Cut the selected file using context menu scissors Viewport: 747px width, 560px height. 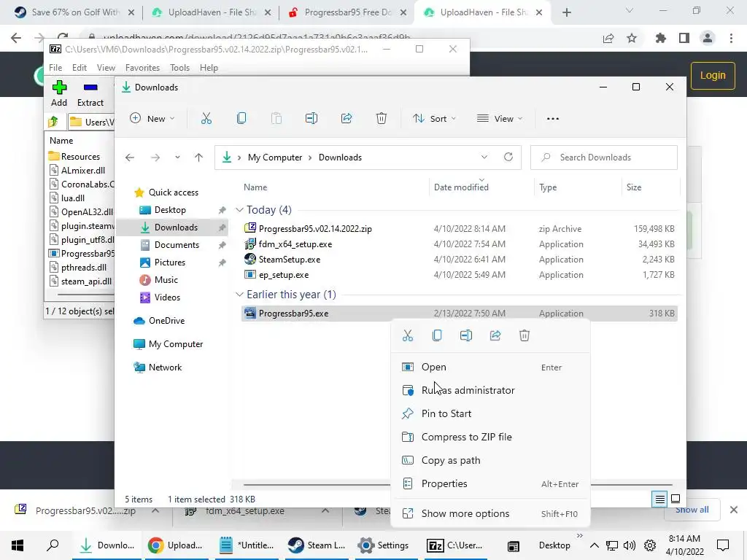pos(407,335)
